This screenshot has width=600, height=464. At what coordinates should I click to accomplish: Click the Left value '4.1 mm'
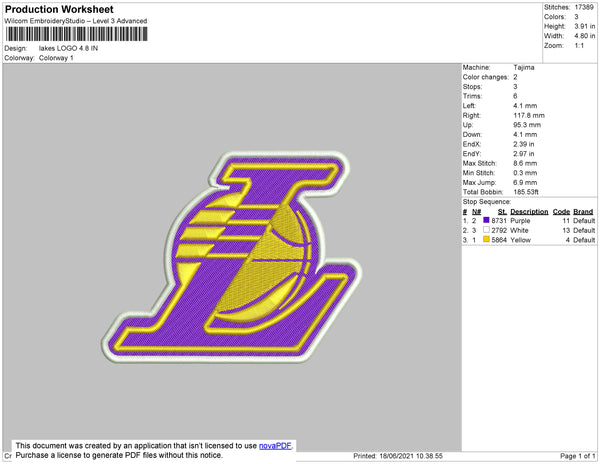525,106
